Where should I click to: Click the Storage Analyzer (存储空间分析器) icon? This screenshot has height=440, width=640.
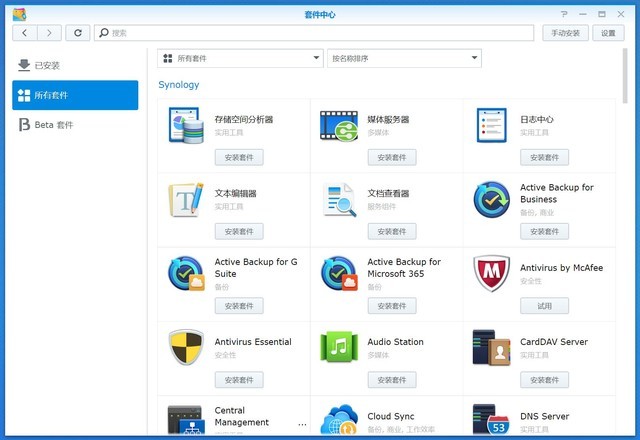[186, 125]
